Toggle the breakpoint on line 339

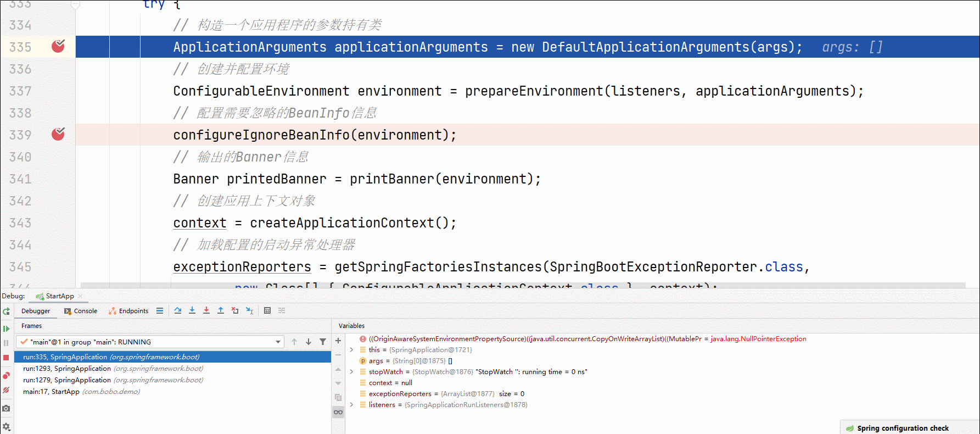pos(58,135)
